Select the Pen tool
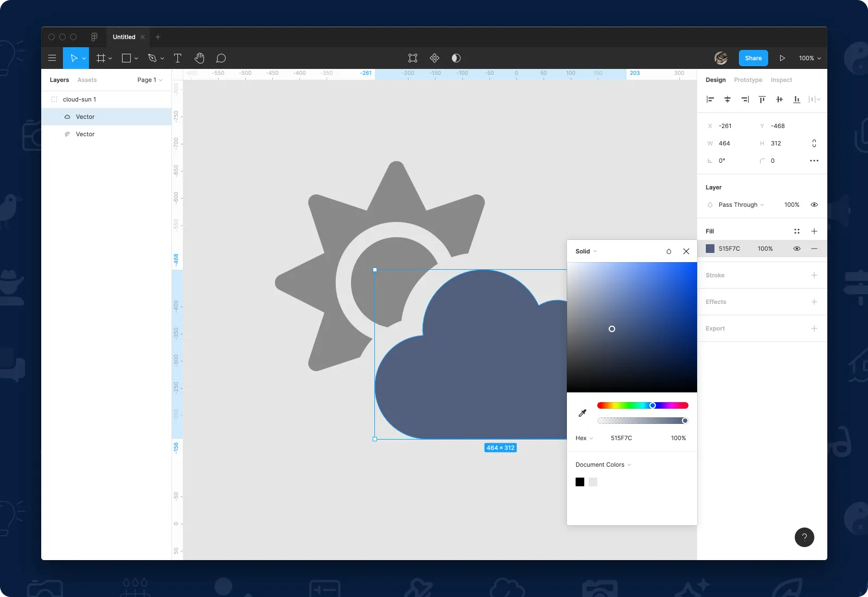 pos(152,58)
